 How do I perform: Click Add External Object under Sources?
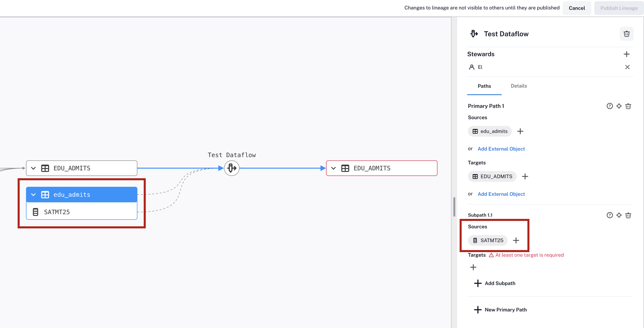point(501,149)
